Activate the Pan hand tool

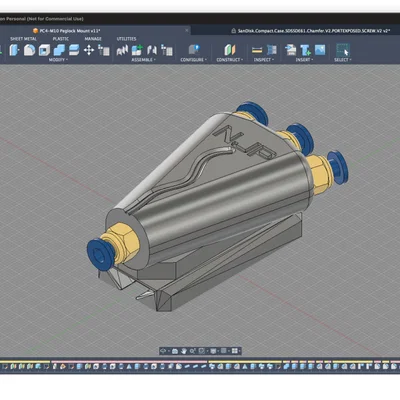point(184,351)
